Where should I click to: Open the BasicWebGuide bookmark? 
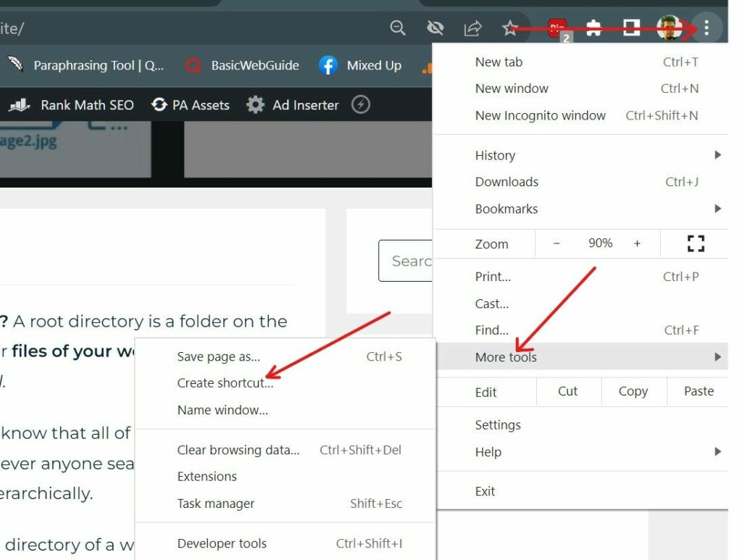point(243,65)
